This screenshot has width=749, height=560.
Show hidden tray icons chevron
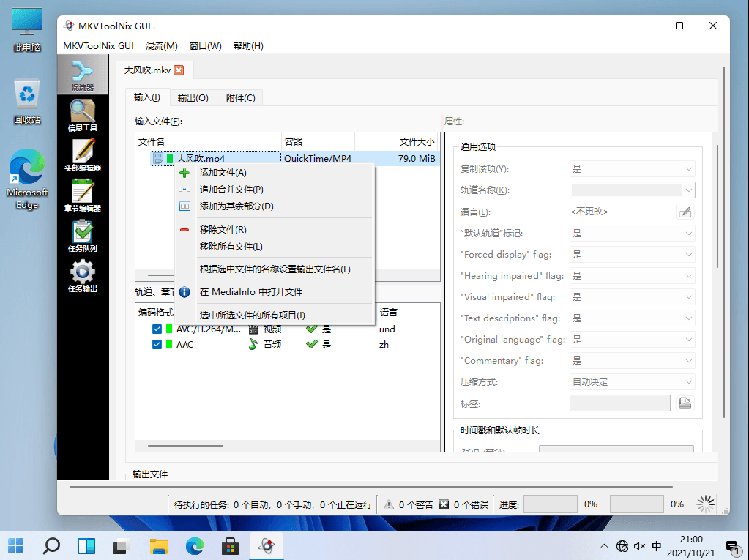[x=604, y=545]
